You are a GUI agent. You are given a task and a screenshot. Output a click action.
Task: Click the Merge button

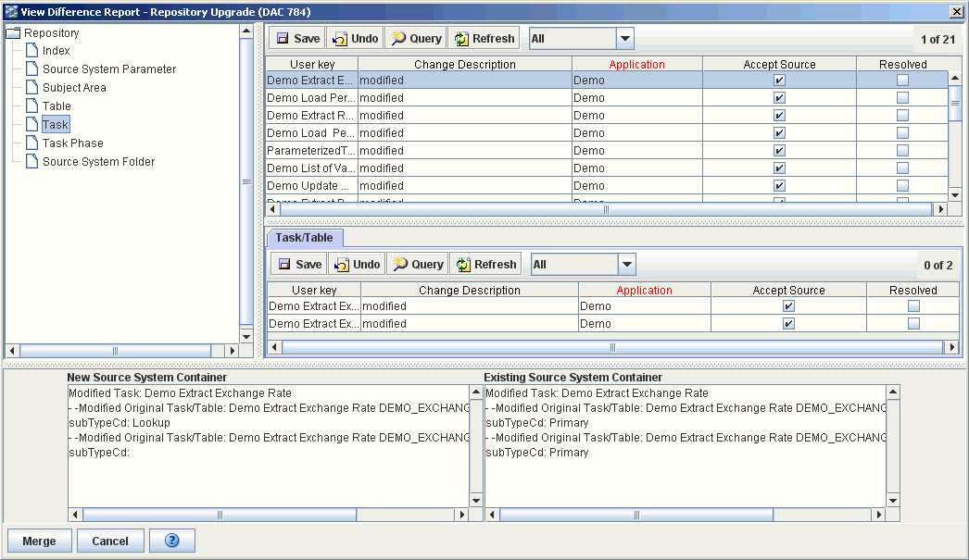click(40, 541)
